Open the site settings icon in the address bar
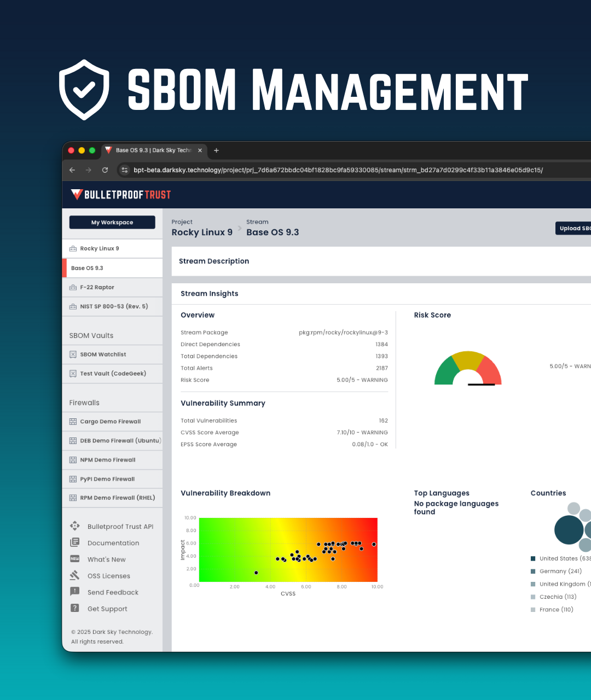Screen dimensions: 591x700 pos(125,170)
